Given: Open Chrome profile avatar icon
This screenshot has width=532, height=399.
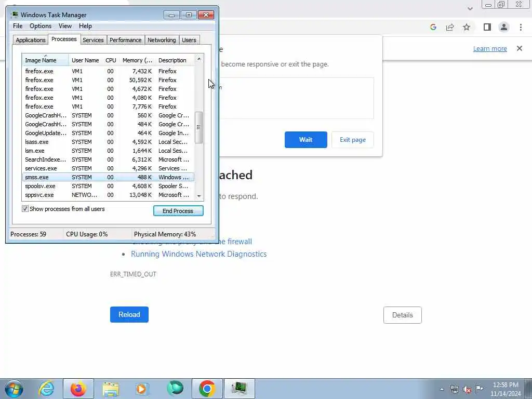Looking at the screenshot, I should 504,27.
